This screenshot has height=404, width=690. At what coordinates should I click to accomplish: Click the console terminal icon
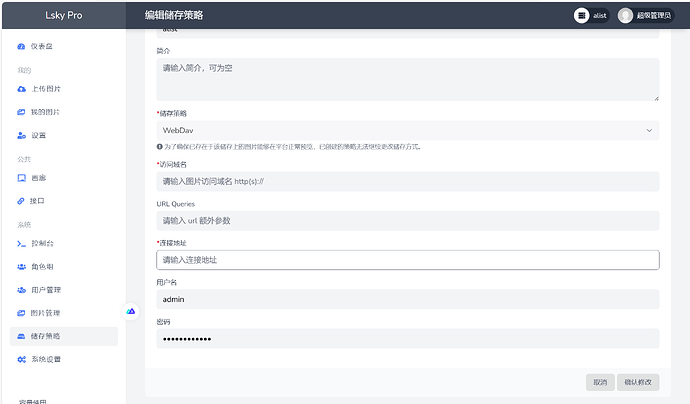pos(22,243)
